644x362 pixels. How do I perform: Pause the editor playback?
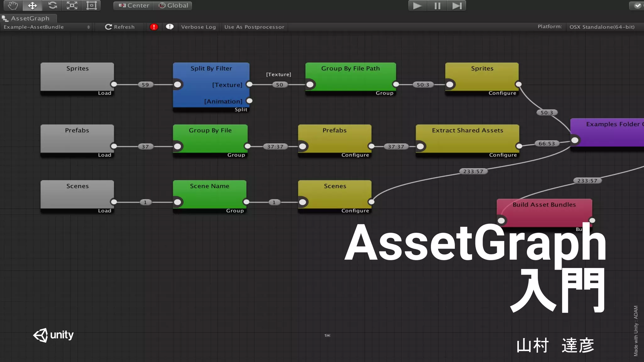(x=437, y=6)
